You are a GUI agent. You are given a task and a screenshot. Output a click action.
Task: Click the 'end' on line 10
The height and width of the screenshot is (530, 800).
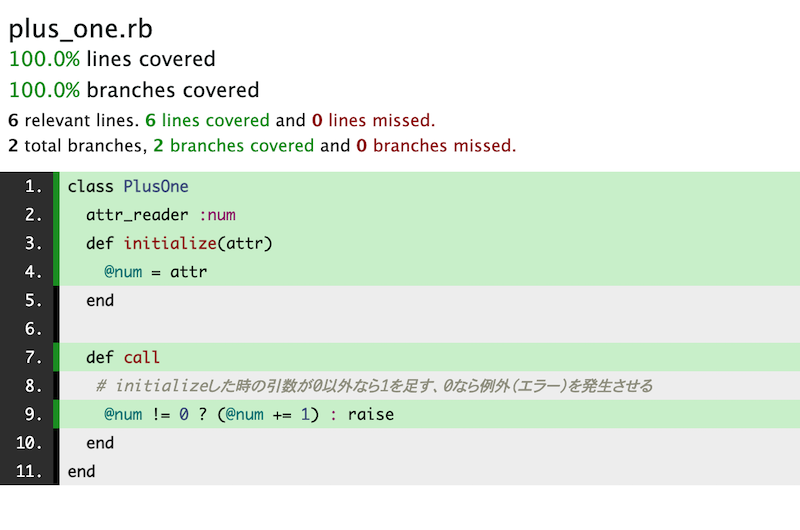pyautogui.click(x=100, y=443)
